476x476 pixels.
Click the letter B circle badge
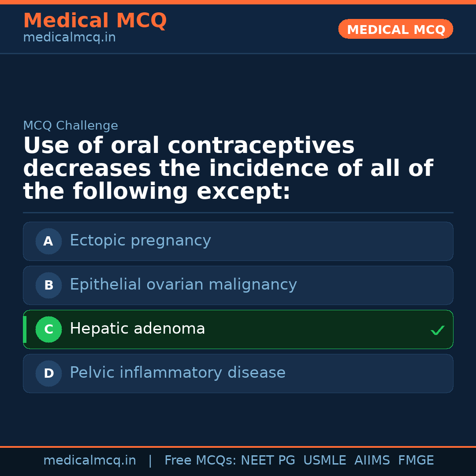pos(48,285)
